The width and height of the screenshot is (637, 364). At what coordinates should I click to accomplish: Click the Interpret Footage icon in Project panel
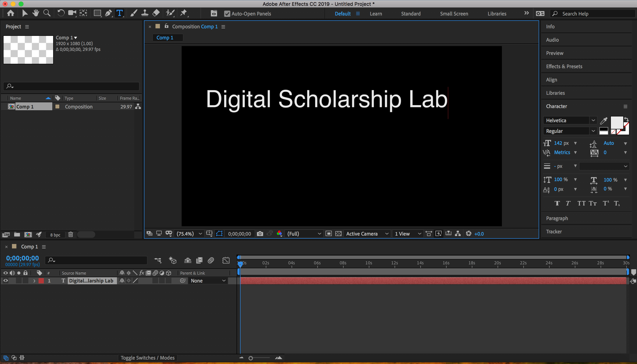point(6,234)
